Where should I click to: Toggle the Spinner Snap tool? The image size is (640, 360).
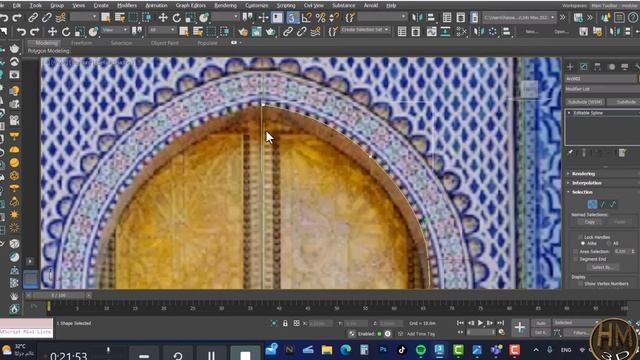click(x=335, y=18)
